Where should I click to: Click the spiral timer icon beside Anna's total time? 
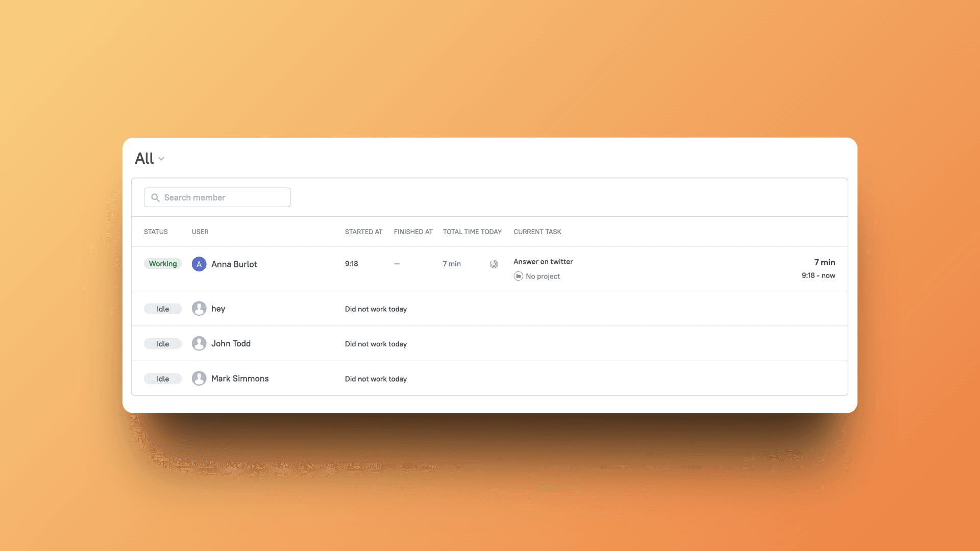click(x=494, y=264)
